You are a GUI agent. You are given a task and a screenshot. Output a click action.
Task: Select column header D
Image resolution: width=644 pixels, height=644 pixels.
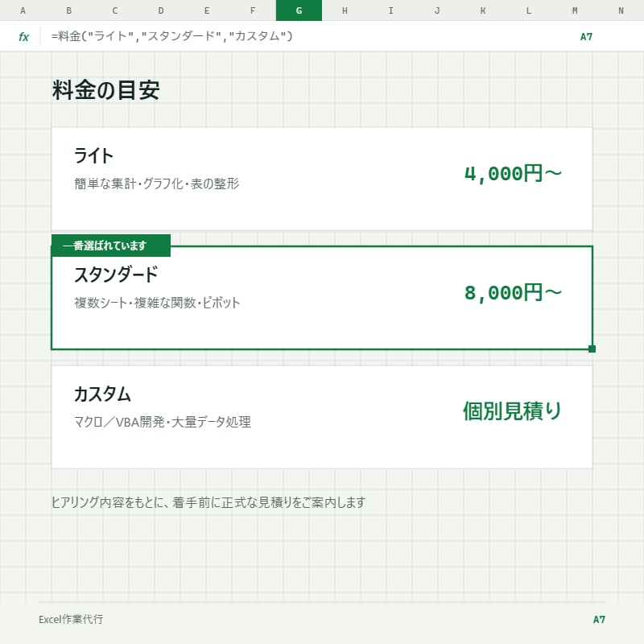(161, 10)
